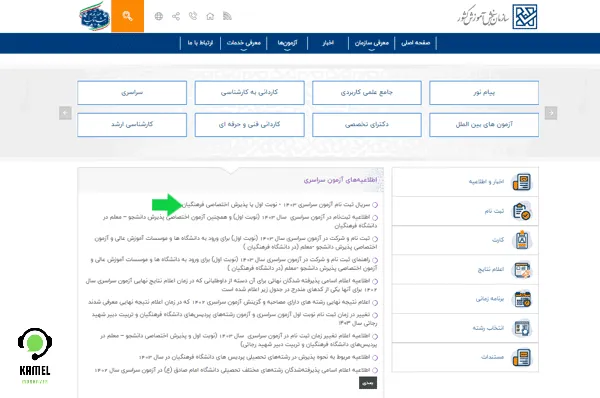Open ثبت نام و شرکت در آزمون announcement
The height and width of the screenshot is (398, 600).
coord(236,243)
